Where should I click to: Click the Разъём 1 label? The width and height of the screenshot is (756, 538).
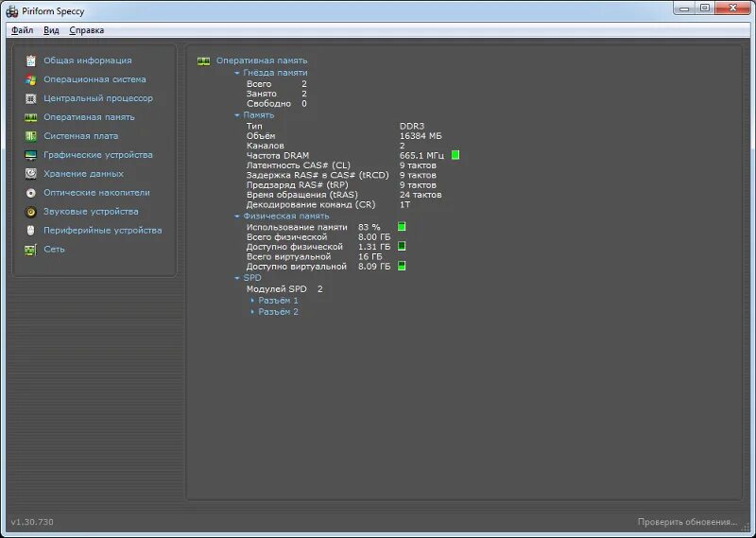pyautogui.click(x=278, y=300)
